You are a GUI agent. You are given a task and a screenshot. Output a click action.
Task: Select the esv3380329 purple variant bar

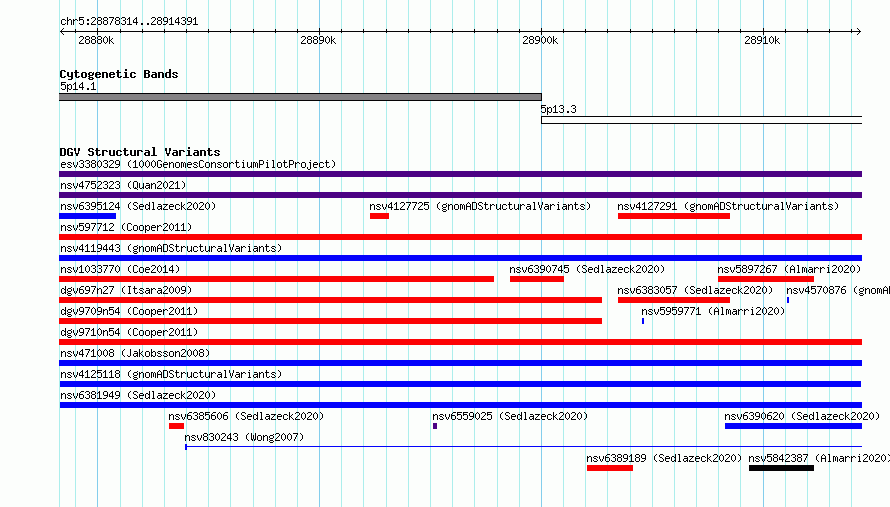pyautogui.click(x=460, y=174)
